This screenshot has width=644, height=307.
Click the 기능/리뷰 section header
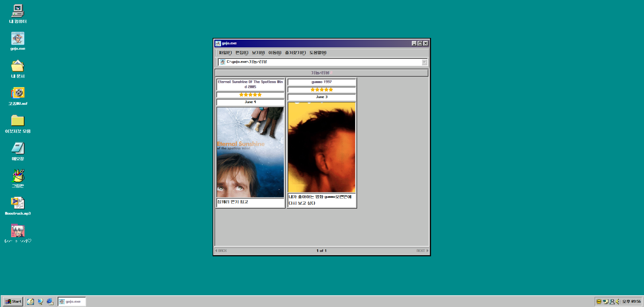321,73
